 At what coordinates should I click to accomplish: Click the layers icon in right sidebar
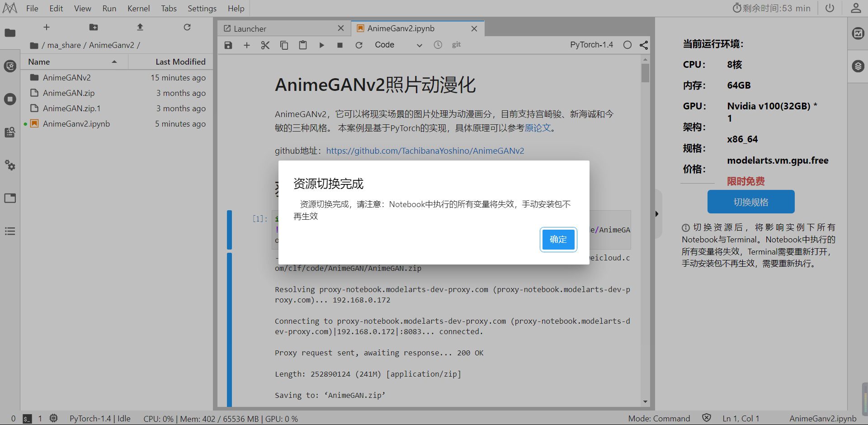pos(858,66)
